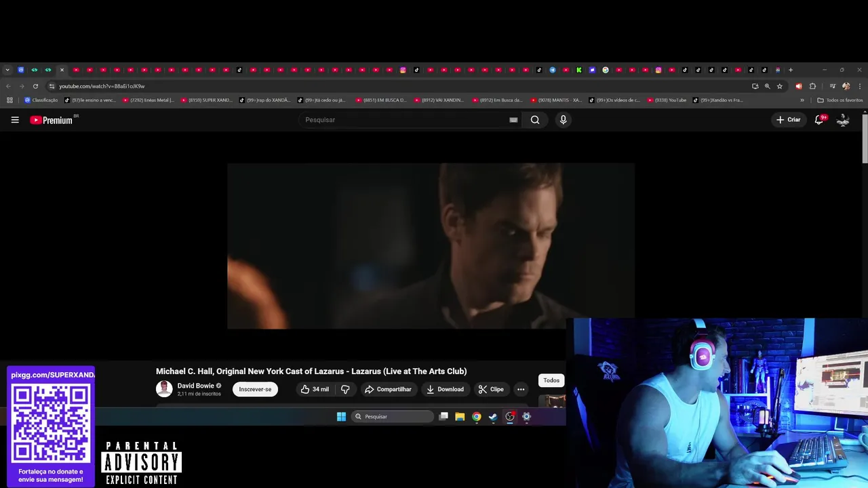Open Chrome three-dot menu

click(x=860, y=86)
